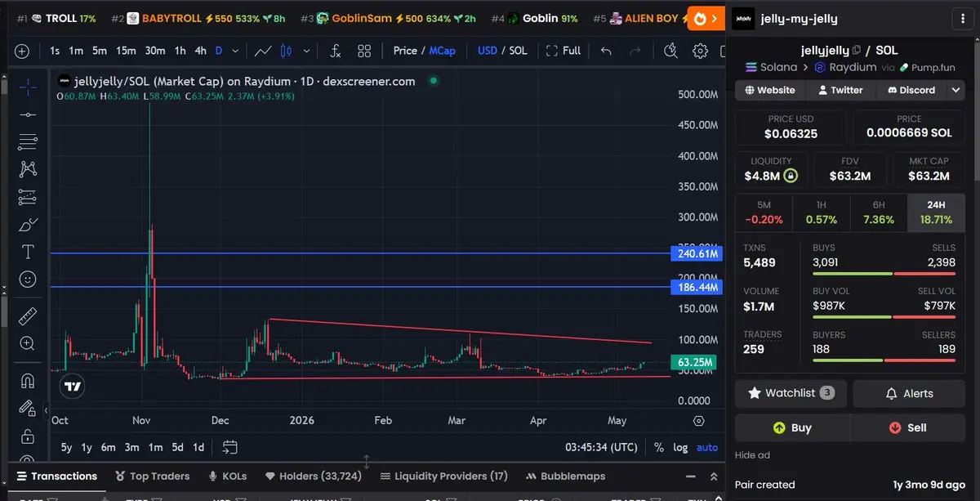Select the brush drawing tool

click(x=28, y=224)
